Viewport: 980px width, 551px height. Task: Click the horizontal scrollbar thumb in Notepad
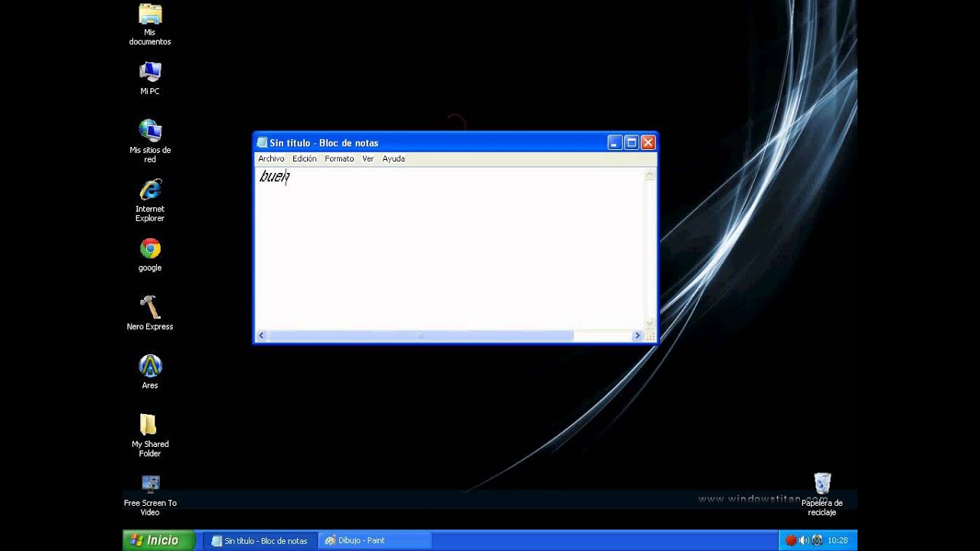point(420,336)
